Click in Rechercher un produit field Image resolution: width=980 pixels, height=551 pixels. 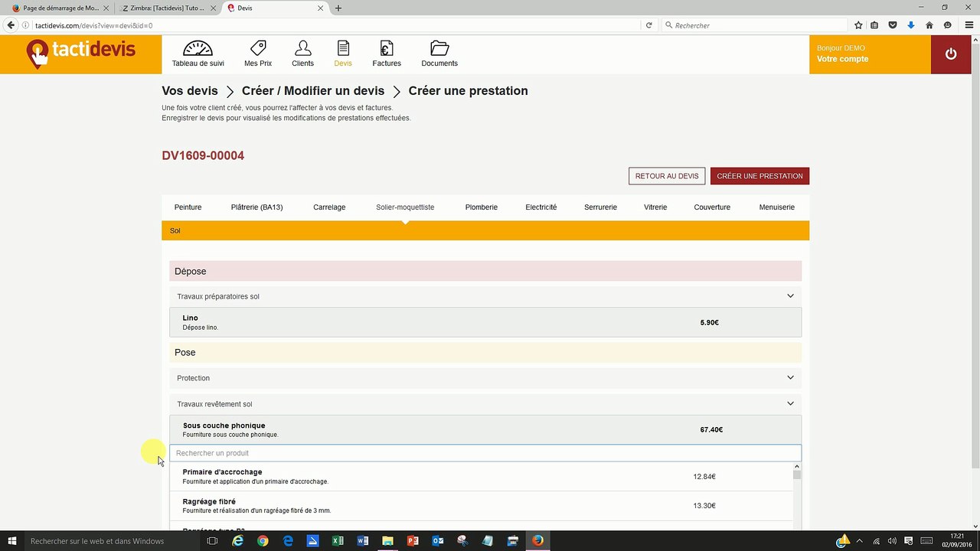click(x=485, y=453)
